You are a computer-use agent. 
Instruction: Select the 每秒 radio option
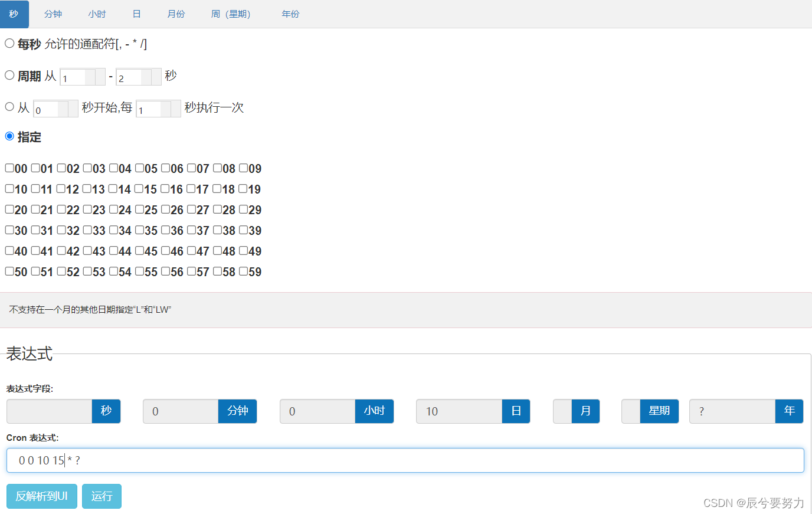[9, 42]
